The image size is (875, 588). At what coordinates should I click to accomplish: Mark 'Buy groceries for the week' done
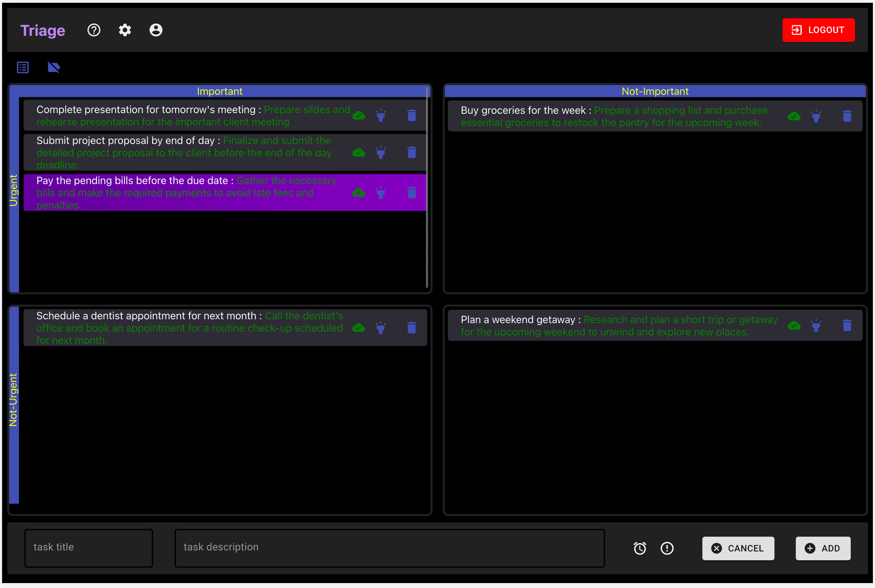[794, 116]
